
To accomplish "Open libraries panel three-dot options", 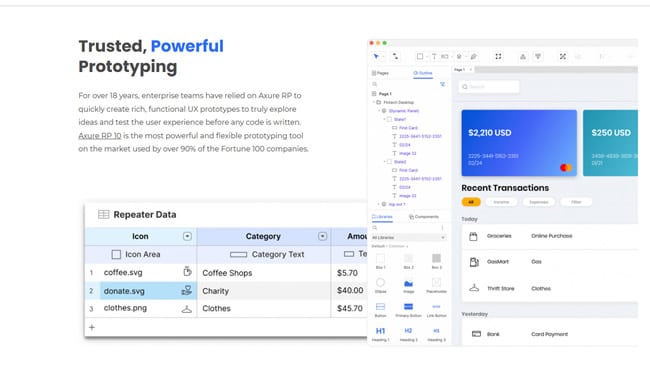I will coord(442,228).
